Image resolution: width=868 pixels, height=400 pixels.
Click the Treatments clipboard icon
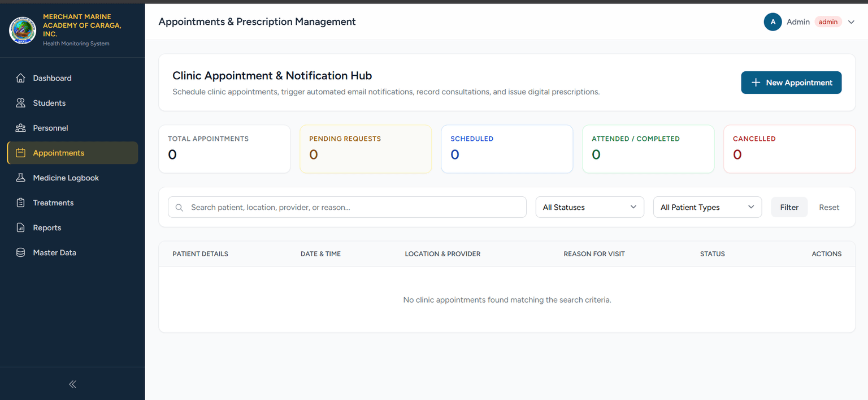tap(21, 203)
